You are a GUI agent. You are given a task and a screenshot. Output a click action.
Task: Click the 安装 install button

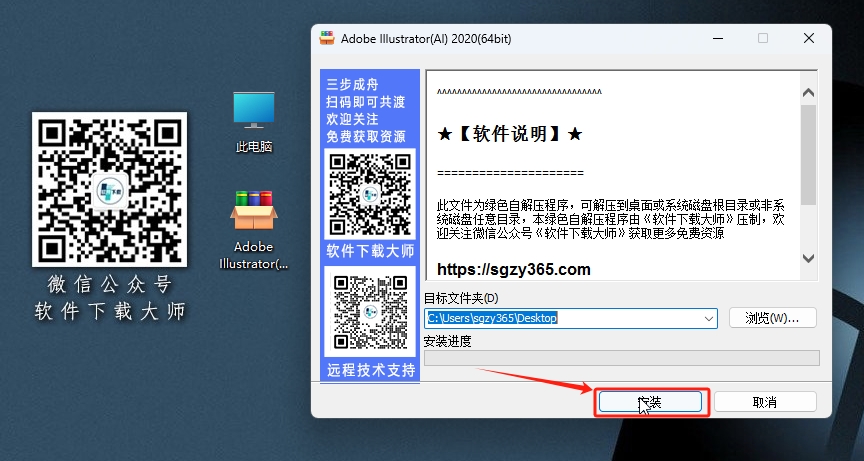[x=650, y=402]
